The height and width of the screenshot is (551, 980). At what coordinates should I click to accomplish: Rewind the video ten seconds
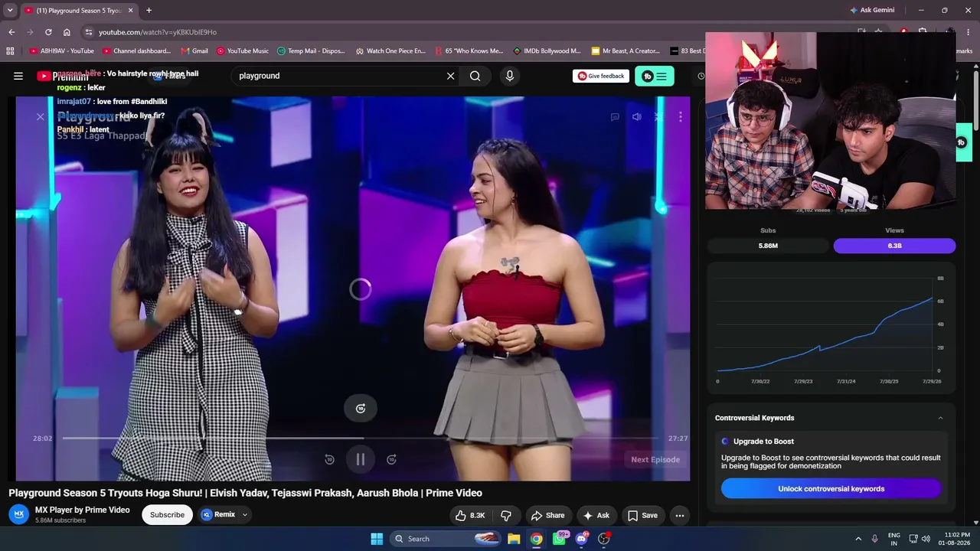coord(329,459)
